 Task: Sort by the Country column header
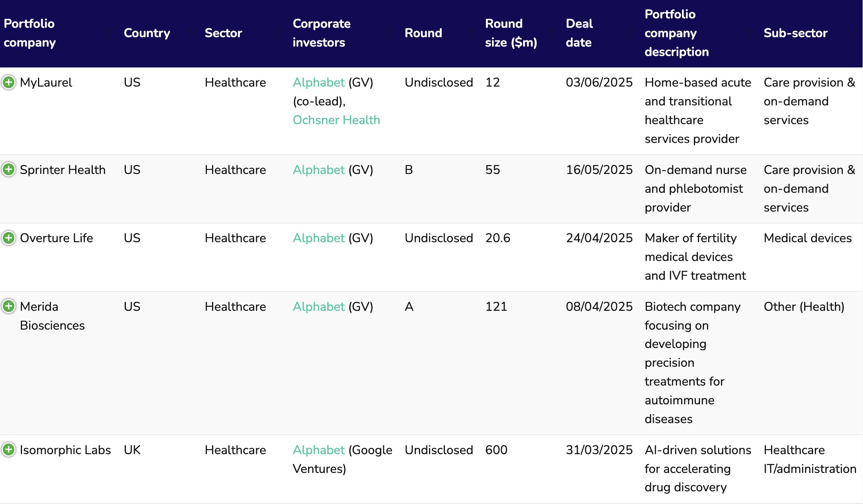point(147,33)
